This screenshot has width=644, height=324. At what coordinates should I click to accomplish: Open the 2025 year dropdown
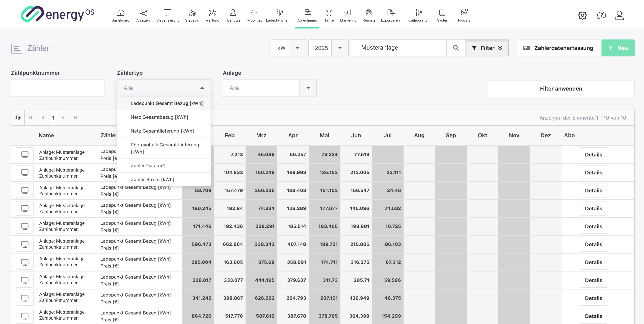pyautogui.click(x=340, y=48)
